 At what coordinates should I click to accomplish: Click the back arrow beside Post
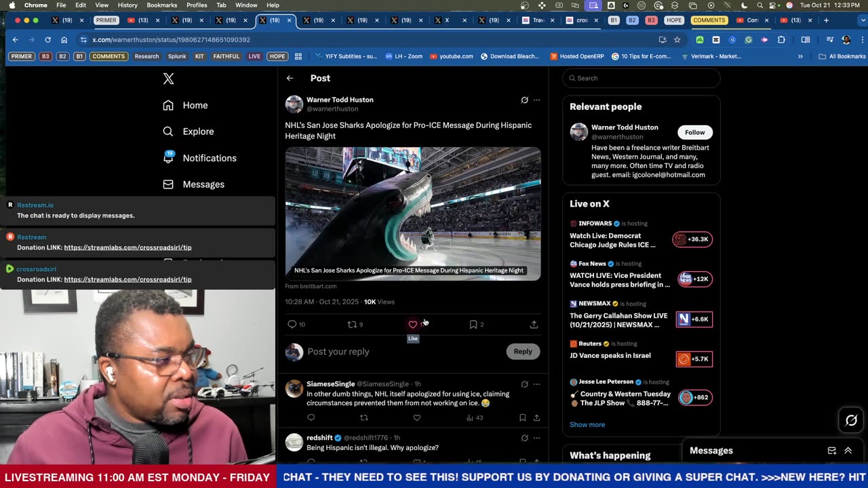290,78
